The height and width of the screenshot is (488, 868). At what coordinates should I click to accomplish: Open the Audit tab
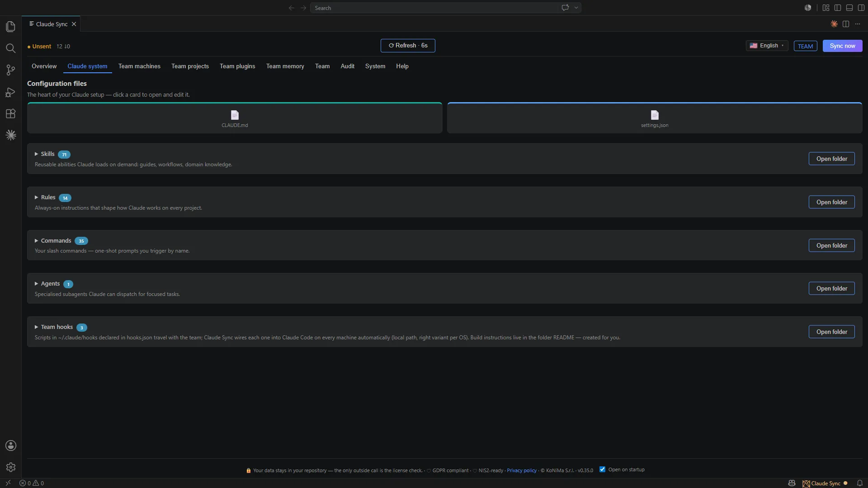[347, 66]
